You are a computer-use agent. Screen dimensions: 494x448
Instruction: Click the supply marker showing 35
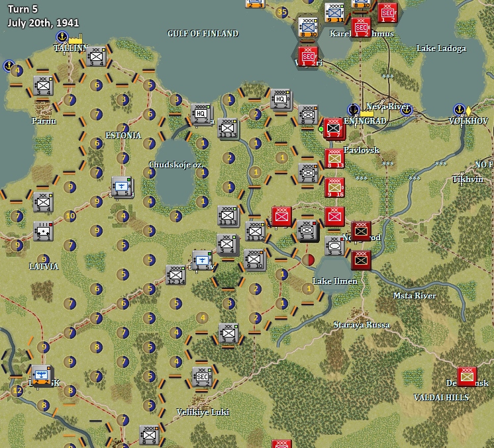[281, 13]
